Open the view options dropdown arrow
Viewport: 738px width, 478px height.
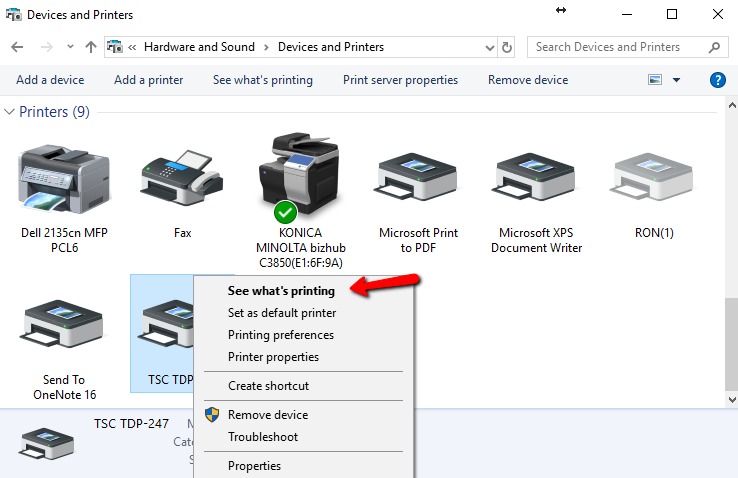click(x=676, y=80)
